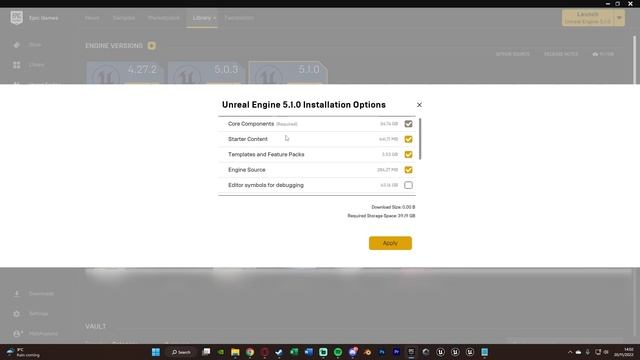Open the Windows Start menu
The image size is (640, 360).
click(156, 352)
